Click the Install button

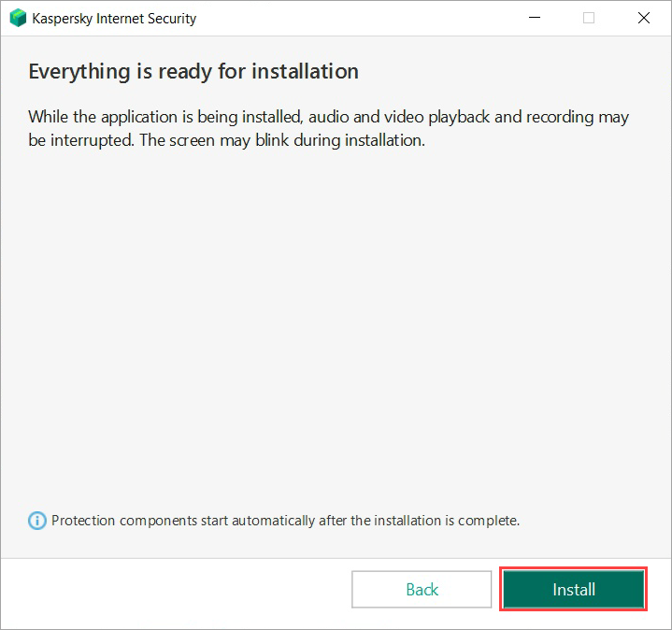(x=573, y=590)
